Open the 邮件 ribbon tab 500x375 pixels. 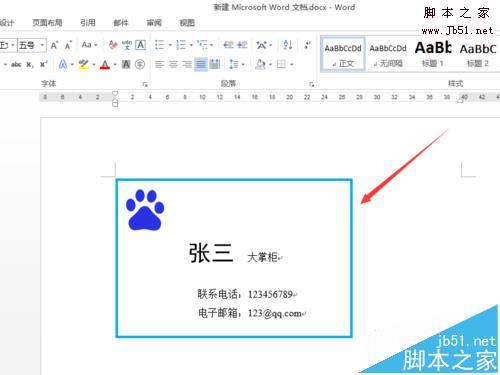coord(121,23)
